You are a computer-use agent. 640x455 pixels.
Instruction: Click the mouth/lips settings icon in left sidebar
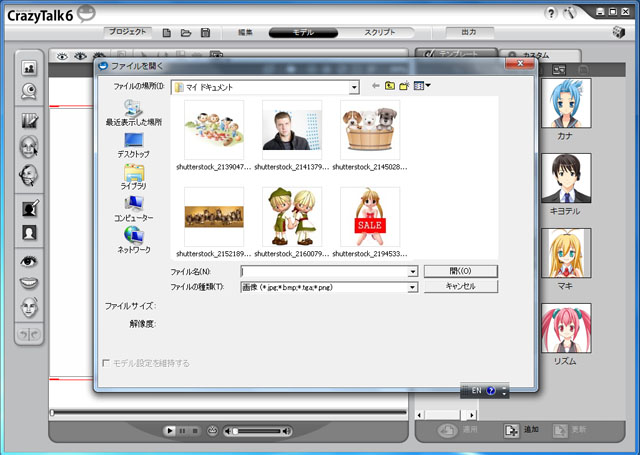click(x=29, y=282)
